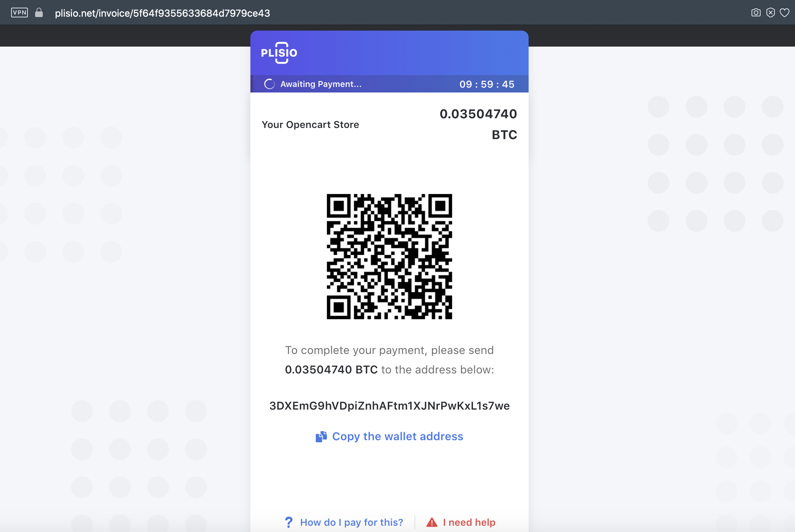This screenshot has height=532, width=795.
Task: Open the ad blocker shield icon
Action: point(771,13)
